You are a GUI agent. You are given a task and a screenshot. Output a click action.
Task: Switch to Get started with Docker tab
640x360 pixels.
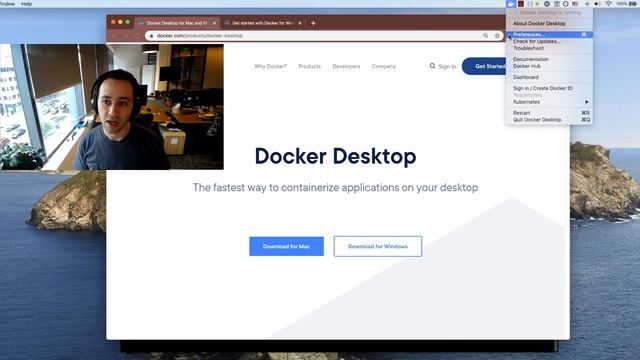point(263,23)
